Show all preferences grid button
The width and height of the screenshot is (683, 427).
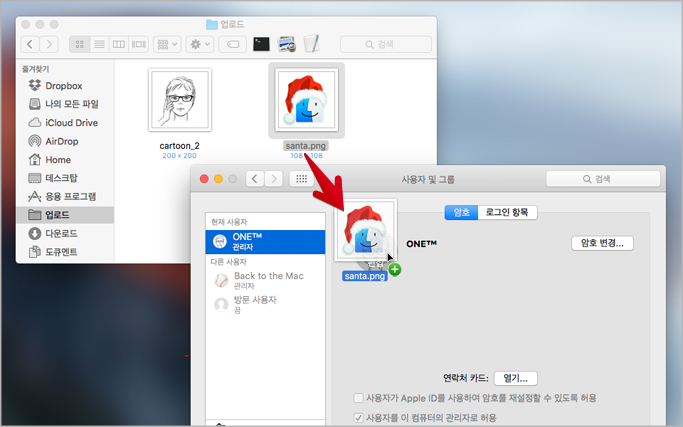301,179
